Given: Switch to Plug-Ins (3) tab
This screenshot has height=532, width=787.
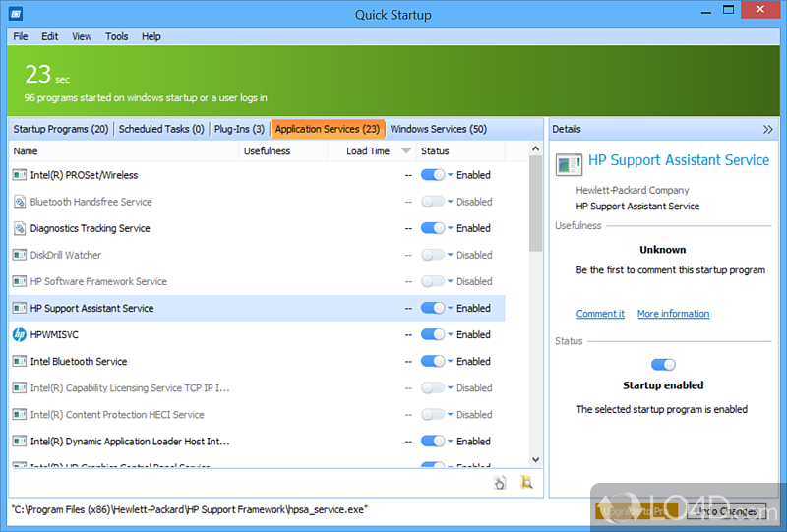Looking at the screenshot, I should pos(239,129).
